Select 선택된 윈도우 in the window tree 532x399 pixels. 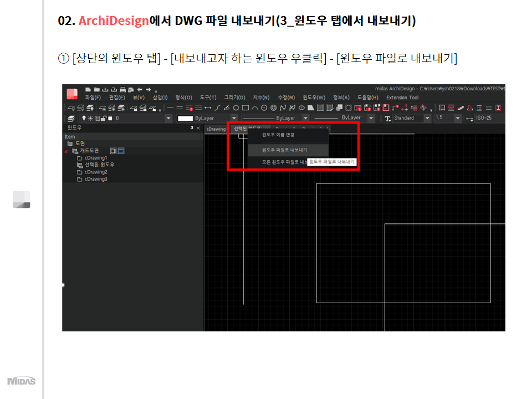99,165
